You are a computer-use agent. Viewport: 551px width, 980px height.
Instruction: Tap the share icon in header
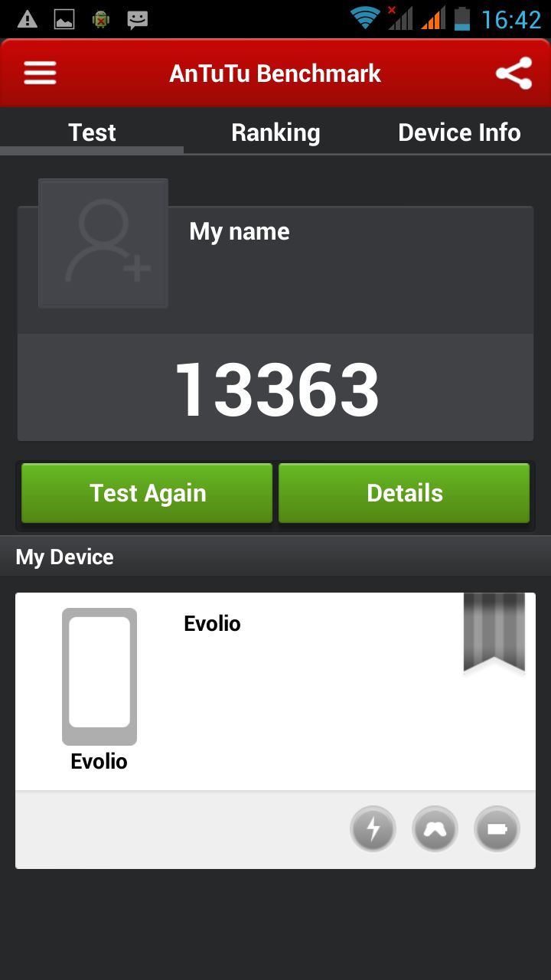click(x=514, y=73)
